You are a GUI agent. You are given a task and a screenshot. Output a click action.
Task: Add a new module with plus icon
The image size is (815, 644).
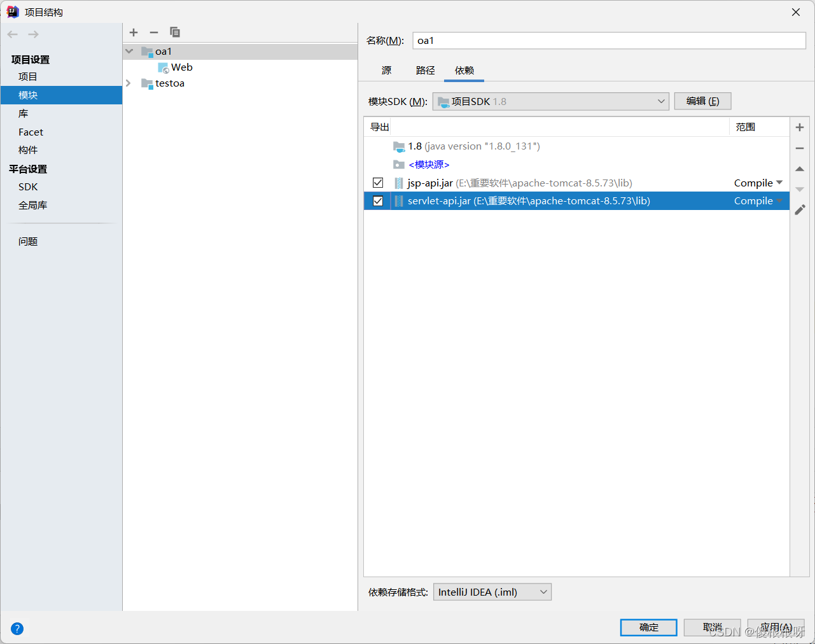pos(134,32)
